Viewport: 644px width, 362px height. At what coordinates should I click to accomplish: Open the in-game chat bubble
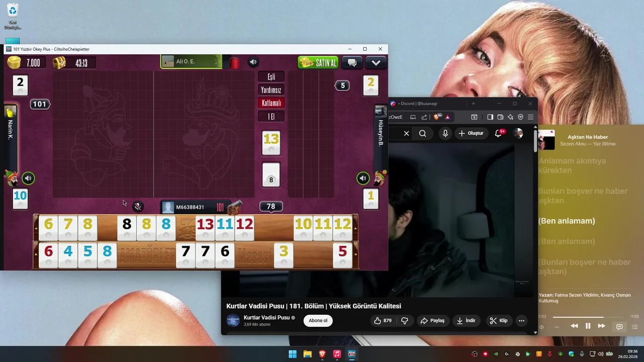(352, 63)
